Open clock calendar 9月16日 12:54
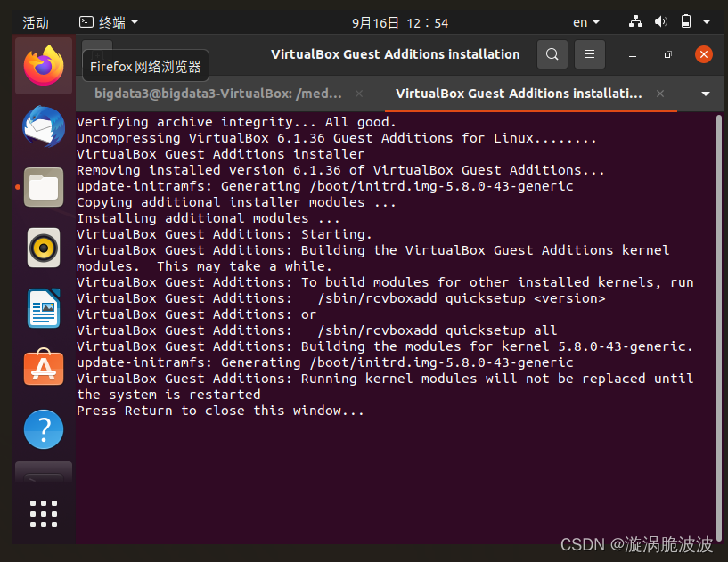 (x=400, y=23)
